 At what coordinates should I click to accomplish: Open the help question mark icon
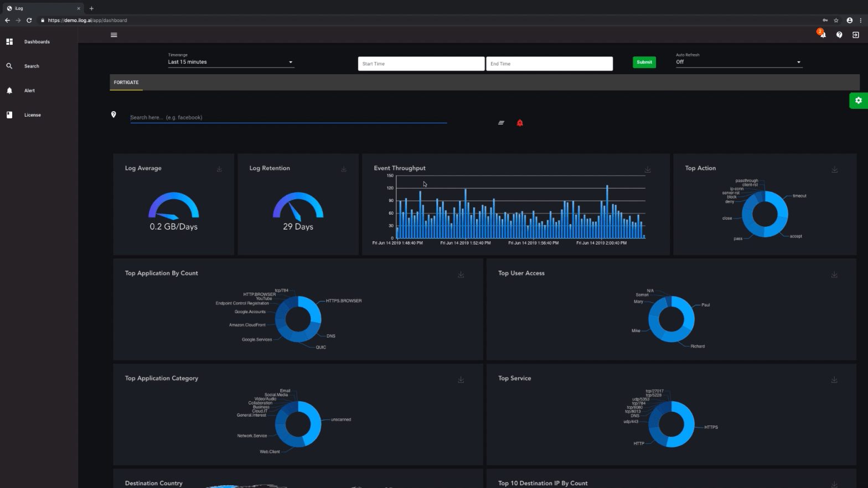pos(839,35)
